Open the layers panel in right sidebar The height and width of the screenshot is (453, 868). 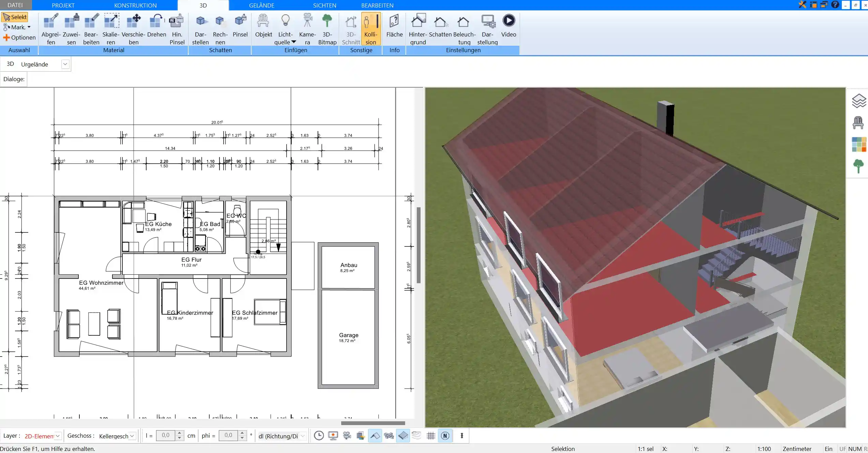(858, 101)
